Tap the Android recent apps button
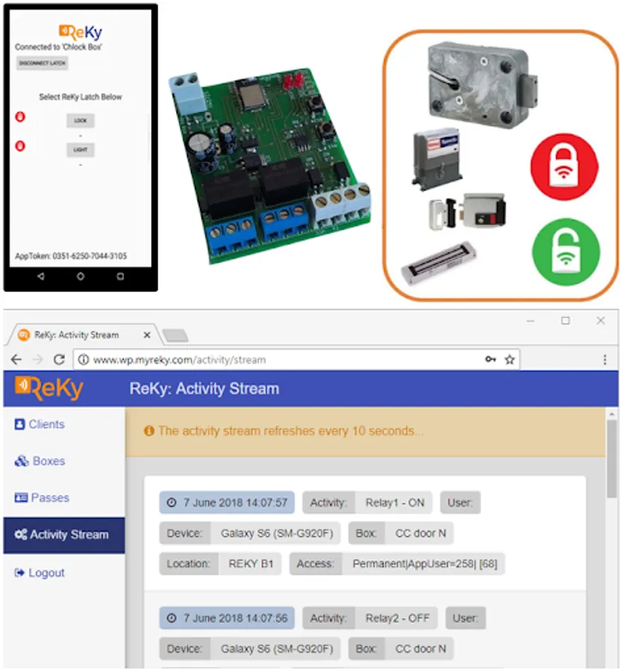Viewport: 620px width, 672px height. tap(120, 276)
